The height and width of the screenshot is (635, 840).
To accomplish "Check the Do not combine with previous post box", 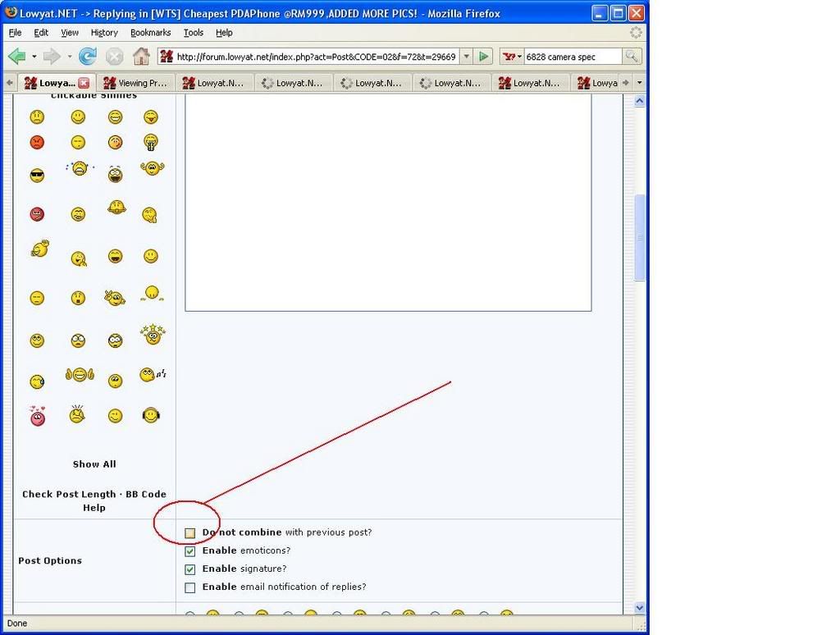I will [189, 532].
